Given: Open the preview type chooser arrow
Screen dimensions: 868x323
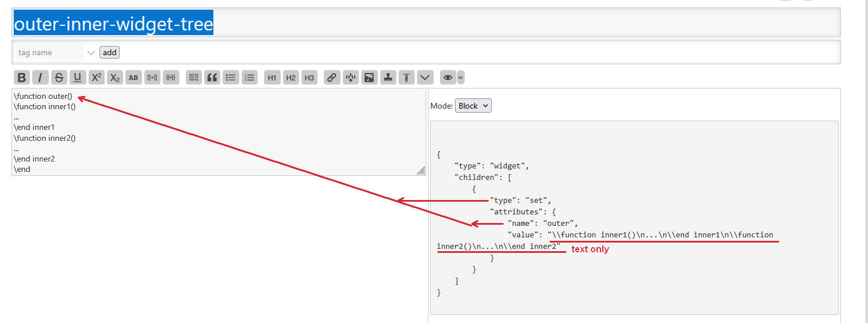Looking at the screenshot, I should point(461,78).
